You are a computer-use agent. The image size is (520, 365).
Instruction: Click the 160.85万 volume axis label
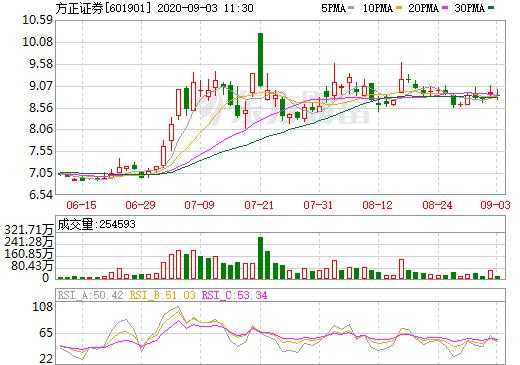[29, 254]
